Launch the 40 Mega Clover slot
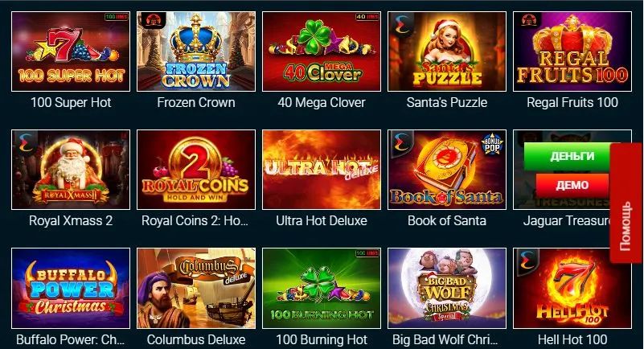Image resolution: width=644 pixels, height=349 pixels. [x=322, y=51]
